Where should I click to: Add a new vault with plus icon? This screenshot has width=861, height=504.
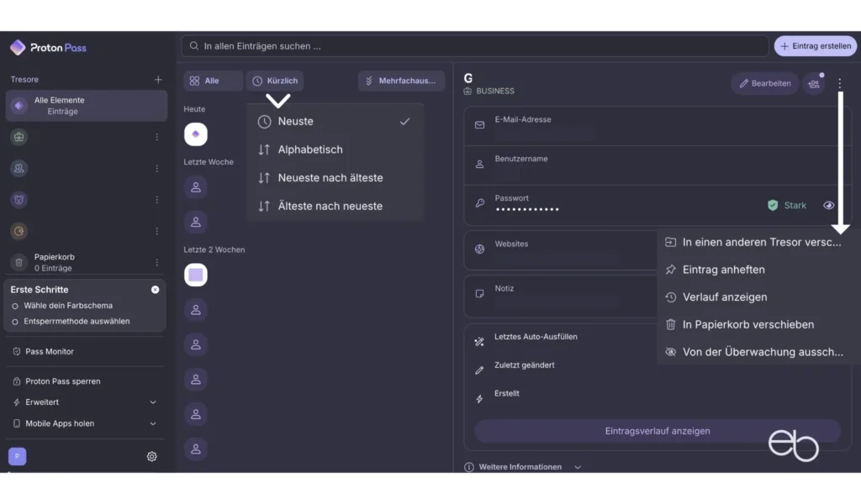[x=158, y=80]
